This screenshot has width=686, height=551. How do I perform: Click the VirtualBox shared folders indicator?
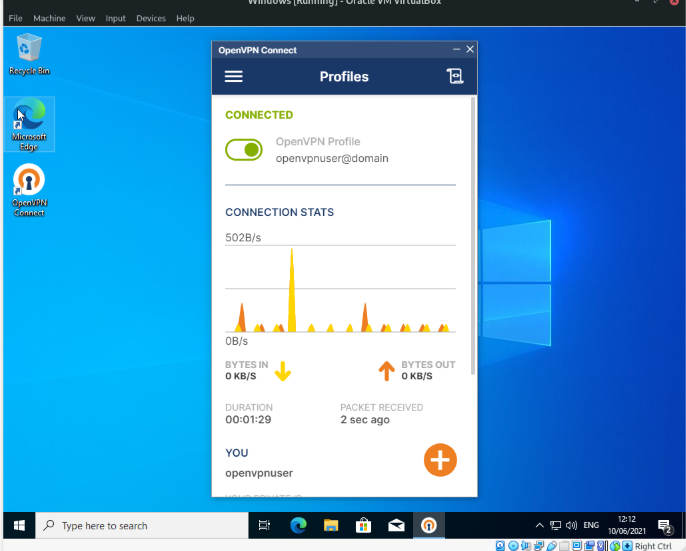coord(564,546)
